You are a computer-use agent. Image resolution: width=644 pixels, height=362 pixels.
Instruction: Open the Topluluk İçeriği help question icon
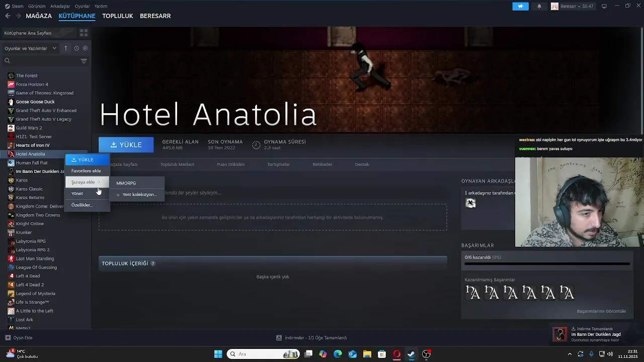click(x=153, y=263)
